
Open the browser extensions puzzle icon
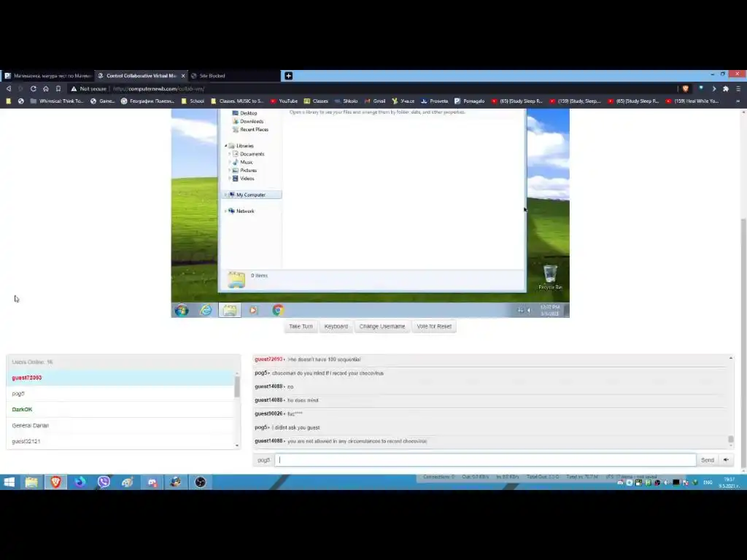point(726,88)
